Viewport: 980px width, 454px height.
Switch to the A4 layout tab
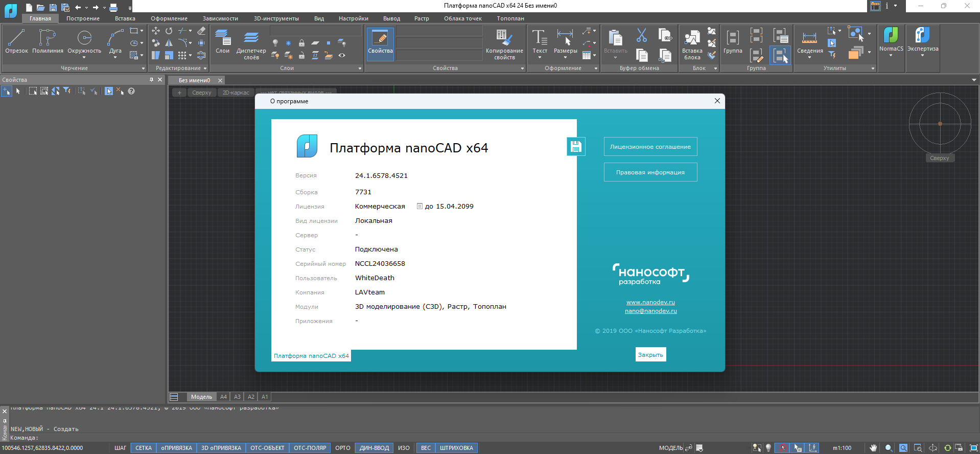click(x=223, y=397)
